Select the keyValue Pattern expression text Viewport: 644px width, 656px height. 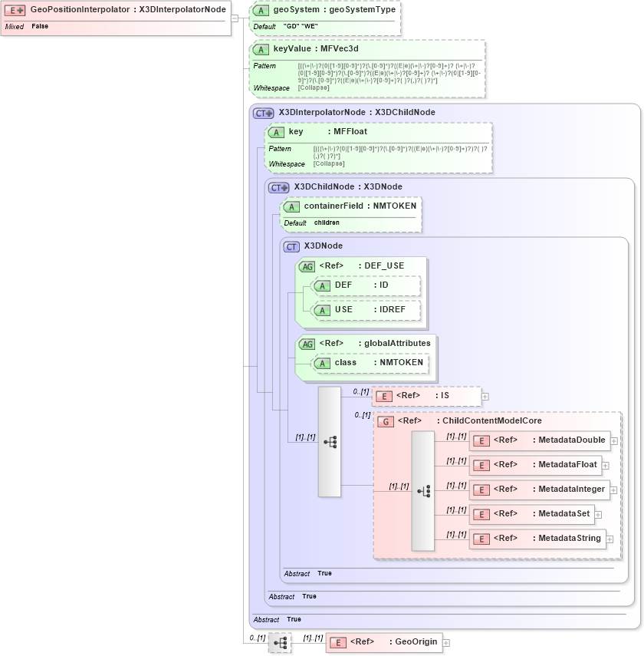389,73
